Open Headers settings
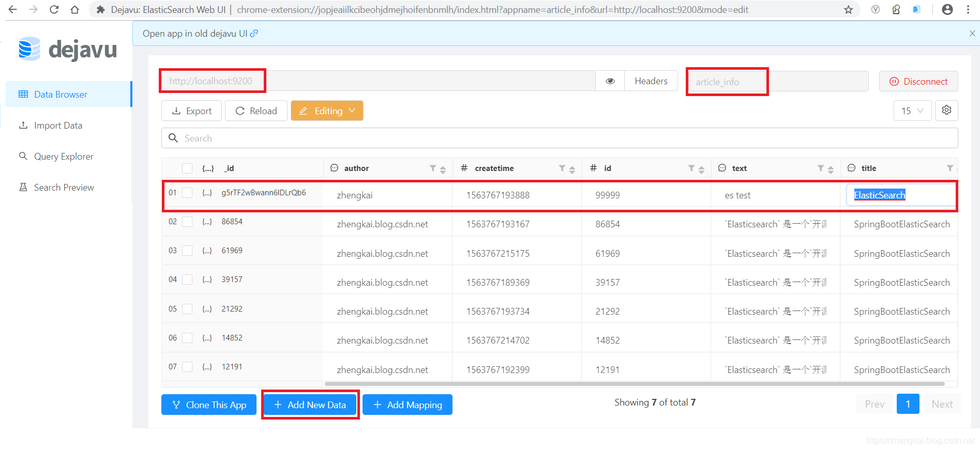Image resolution: width=980 pixels, height=450 pixels. click(x=651, y=81)
